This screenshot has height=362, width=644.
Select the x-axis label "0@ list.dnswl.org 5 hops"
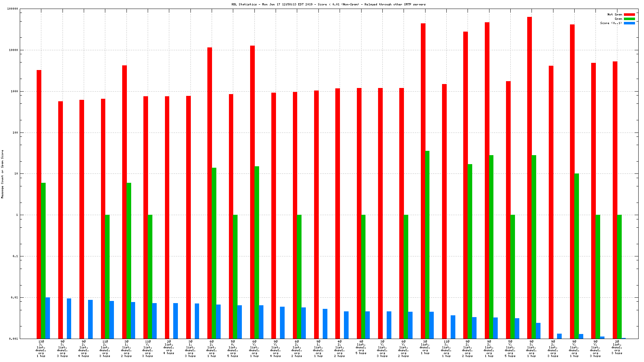click(x=361, y=348)
